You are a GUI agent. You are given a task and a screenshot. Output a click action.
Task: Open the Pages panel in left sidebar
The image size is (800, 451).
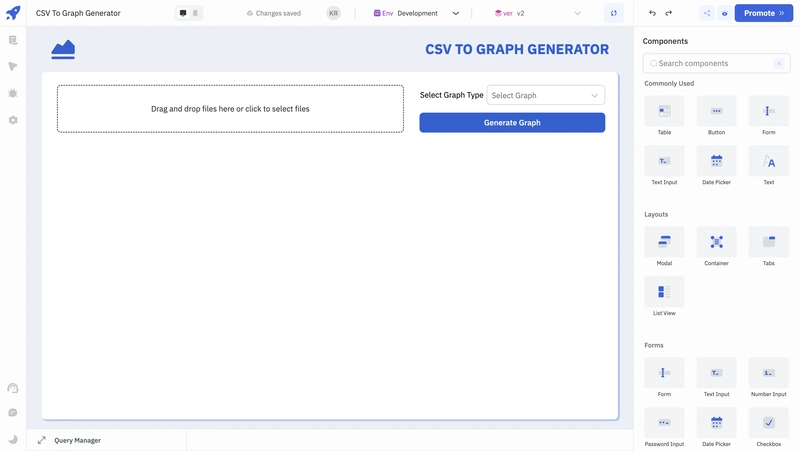[13, 40]
